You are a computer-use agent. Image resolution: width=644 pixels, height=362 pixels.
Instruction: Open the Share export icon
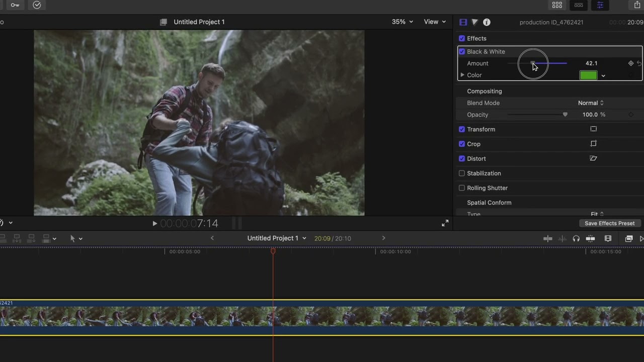click(x=637, y=5)
